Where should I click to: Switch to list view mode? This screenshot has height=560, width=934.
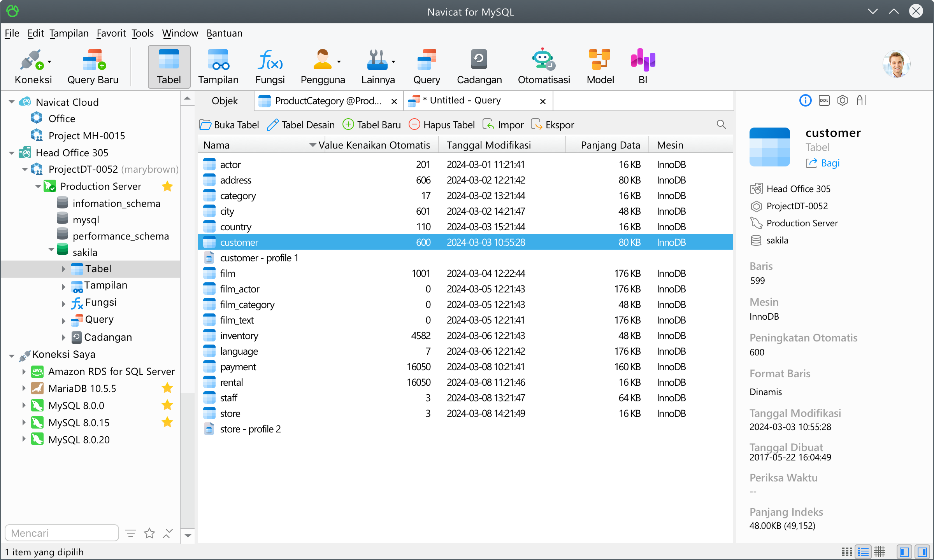point(863,551)
